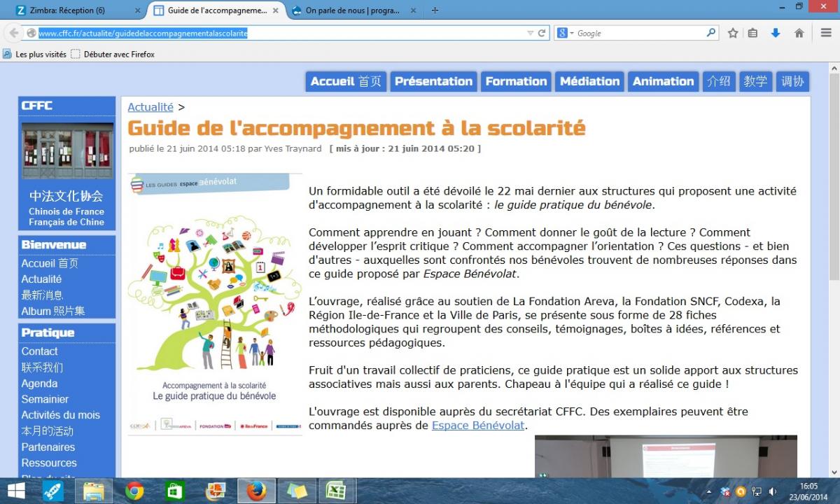Screen dimensions: 840x504
Task: Click the volume speaker tray icon
Action: pos(773,491)
